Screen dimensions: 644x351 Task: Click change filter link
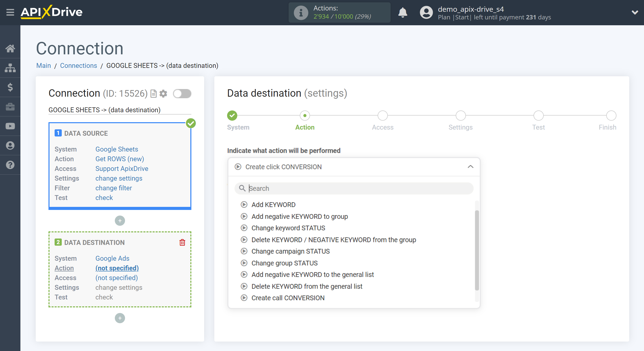[114, 188]
